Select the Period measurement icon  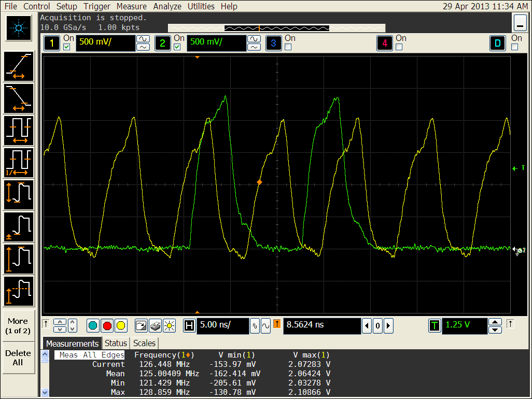[x=18, y=131]
